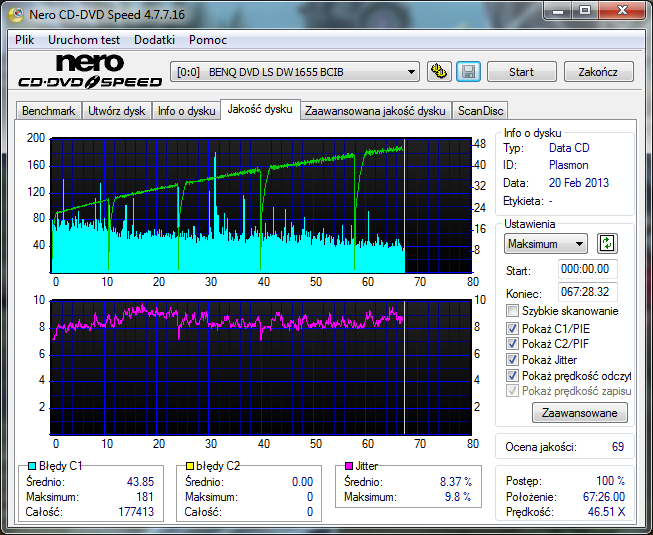Click the Koniec time field 067:28.32

587,291
